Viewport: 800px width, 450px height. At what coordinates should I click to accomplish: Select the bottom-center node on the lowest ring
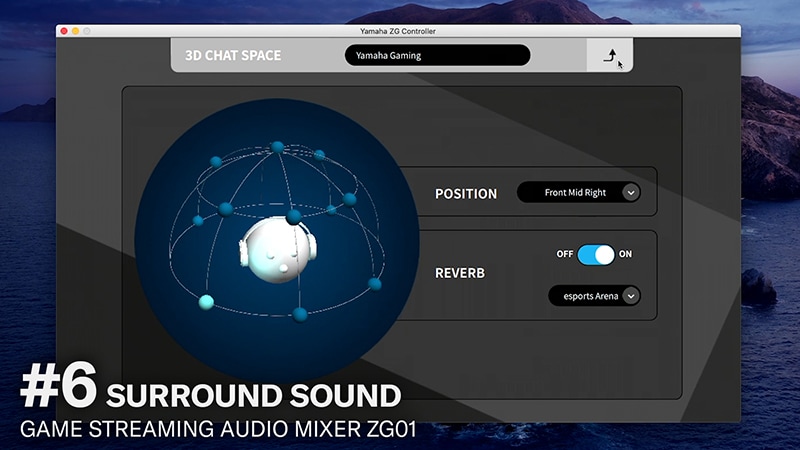point(299,315)
